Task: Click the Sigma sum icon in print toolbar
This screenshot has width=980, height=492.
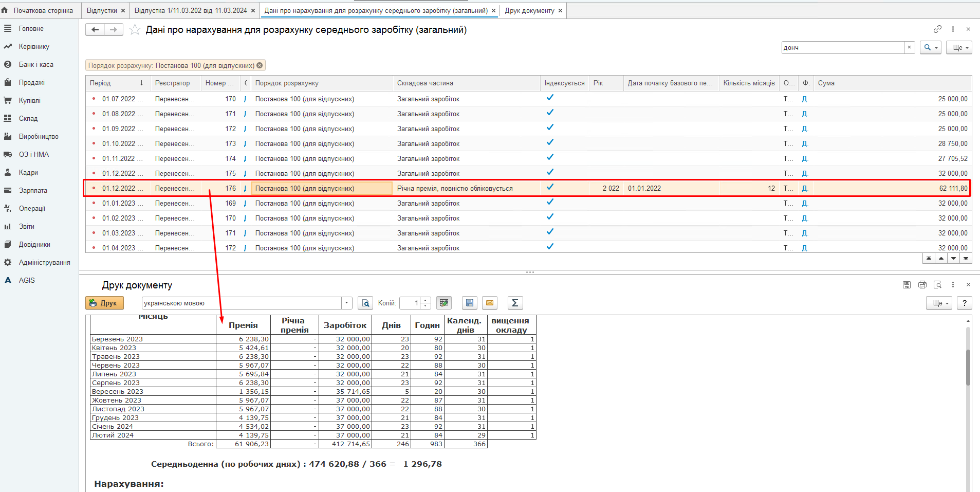Action: [514, 303]
